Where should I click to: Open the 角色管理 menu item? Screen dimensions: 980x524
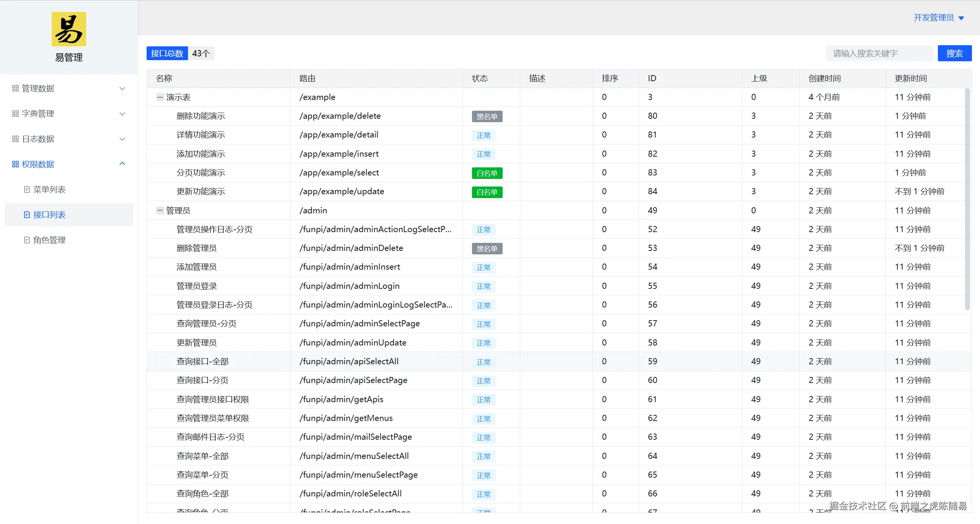coord(49,240)
